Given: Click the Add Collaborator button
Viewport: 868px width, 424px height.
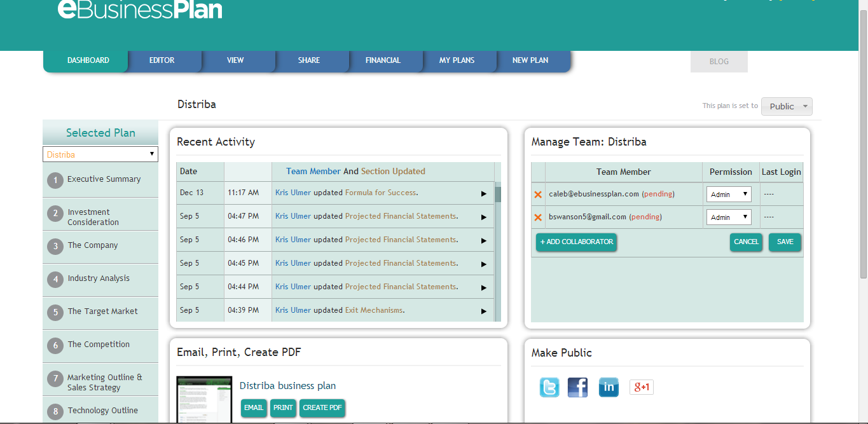Looking at the screenshot, I should click(x=576, y=242).
